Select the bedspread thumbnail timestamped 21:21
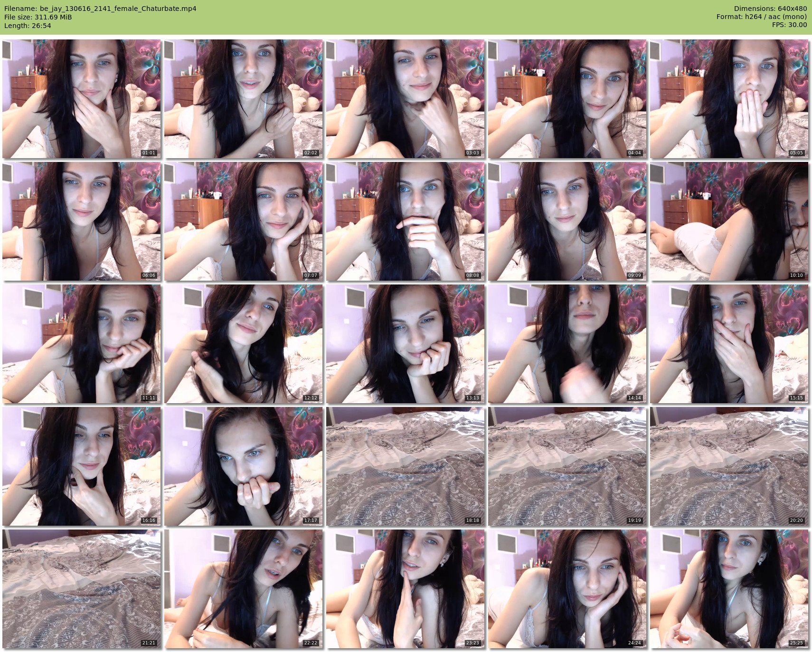This screenshot has height=652, width=812. pos(81,589)
